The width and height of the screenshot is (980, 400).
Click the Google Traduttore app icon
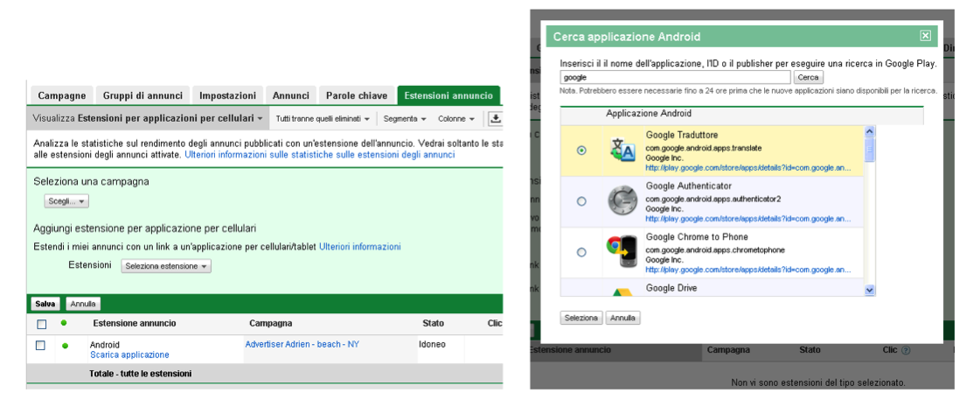point(622,151)
